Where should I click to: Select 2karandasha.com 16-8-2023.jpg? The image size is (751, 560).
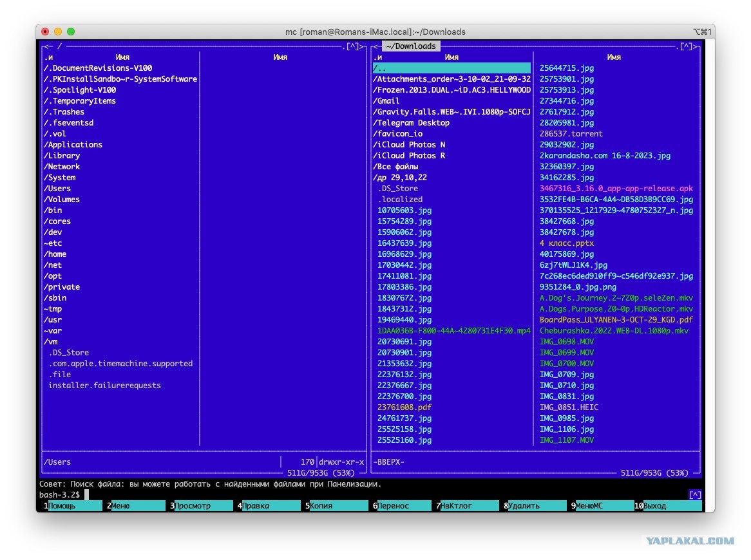pos(605,156)
